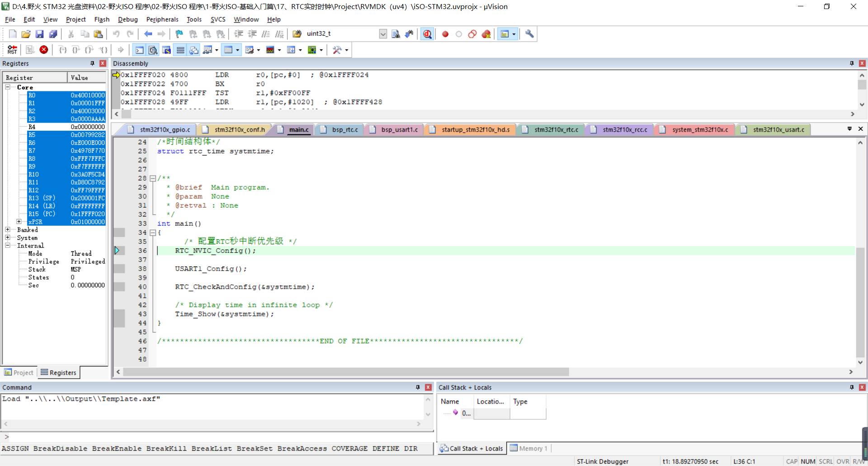Insert a breakpoint using the red dot icon
This screenshot has width=868, height=466.
coord(445,34)
